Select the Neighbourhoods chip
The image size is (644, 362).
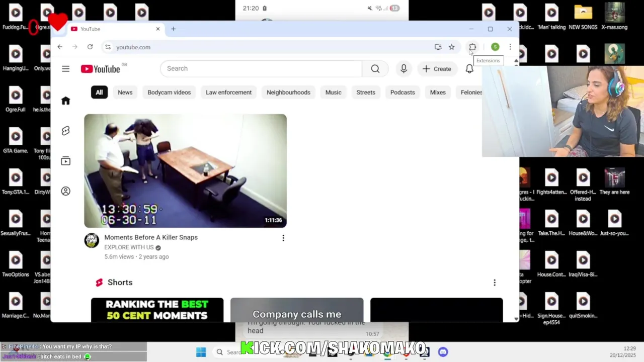click(x=288, y=93)
